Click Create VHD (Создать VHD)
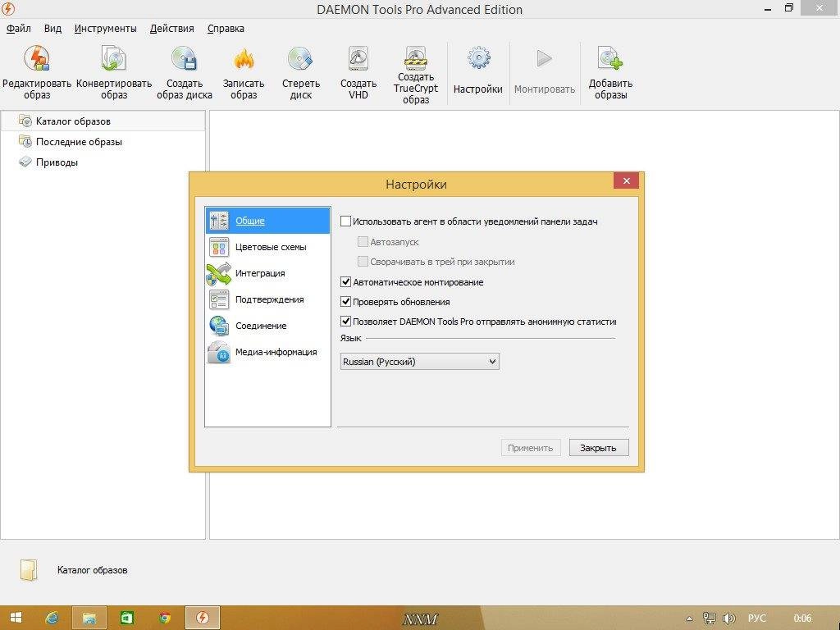The image size is (840, 630). 358,73
